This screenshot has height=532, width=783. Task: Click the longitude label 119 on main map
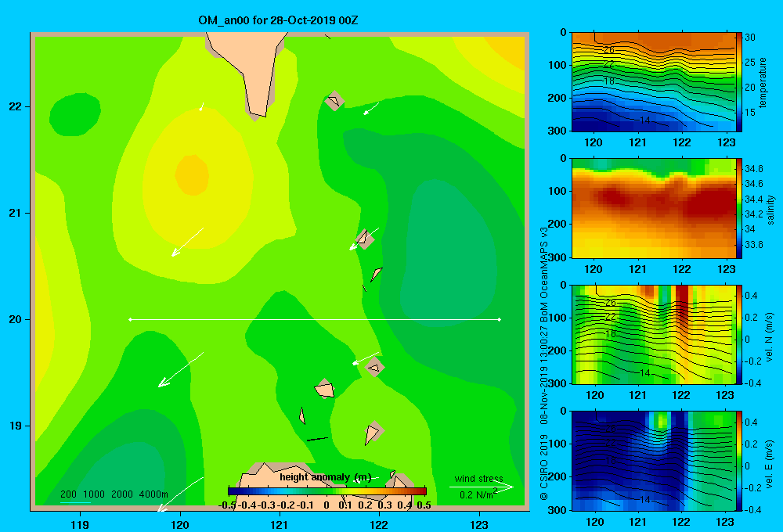point(80,524)
